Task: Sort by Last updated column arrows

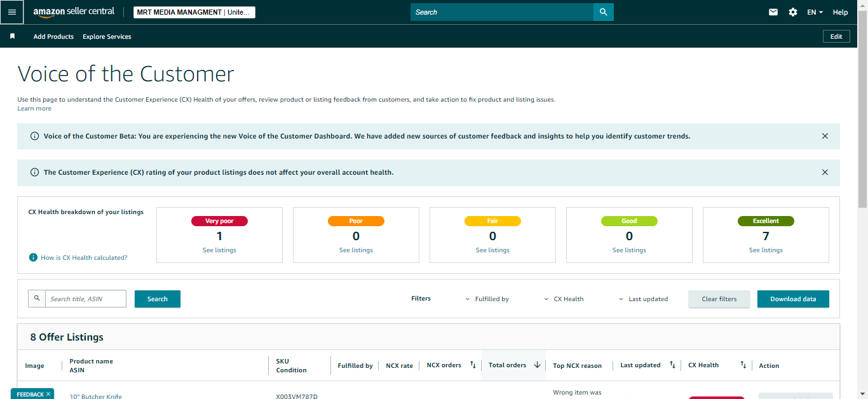Action: click(x=672, y=365)
